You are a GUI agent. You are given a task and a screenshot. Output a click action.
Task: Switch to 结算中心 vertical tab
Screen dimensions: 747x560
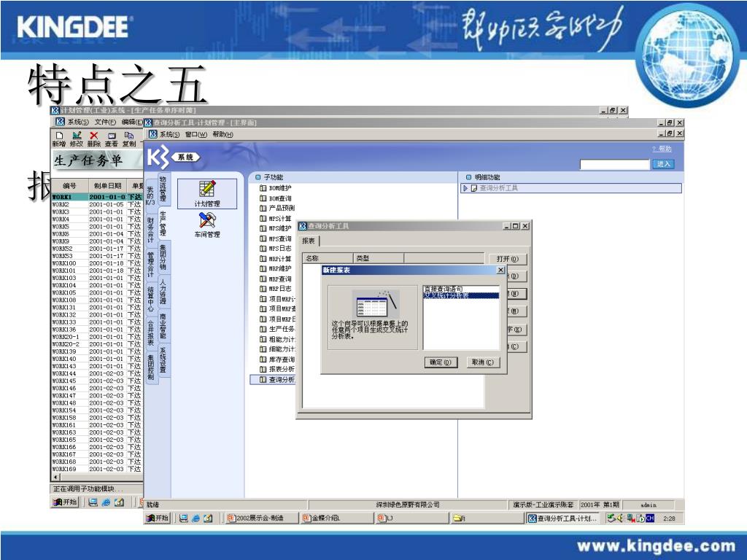[x=150, y=298]
